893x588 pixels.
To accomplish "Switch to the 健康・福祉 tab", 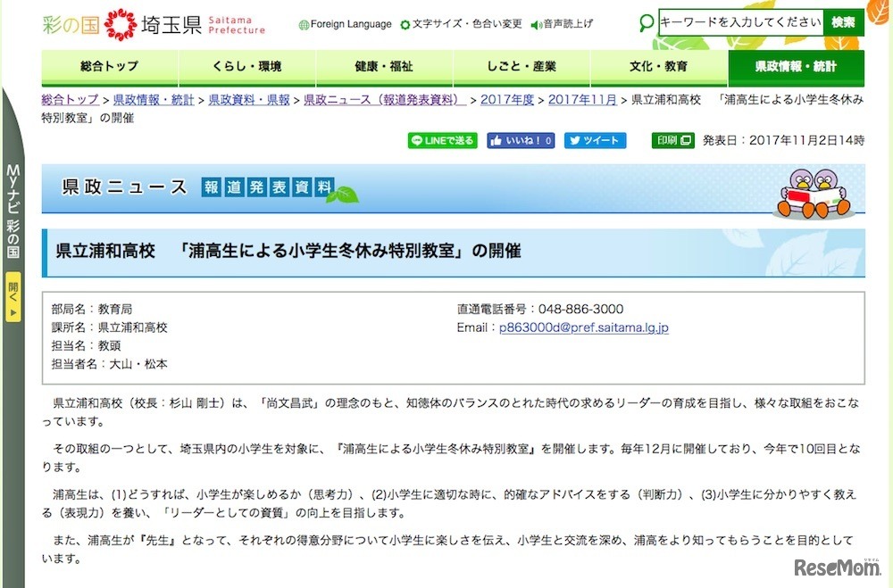I will click(385, 67).
